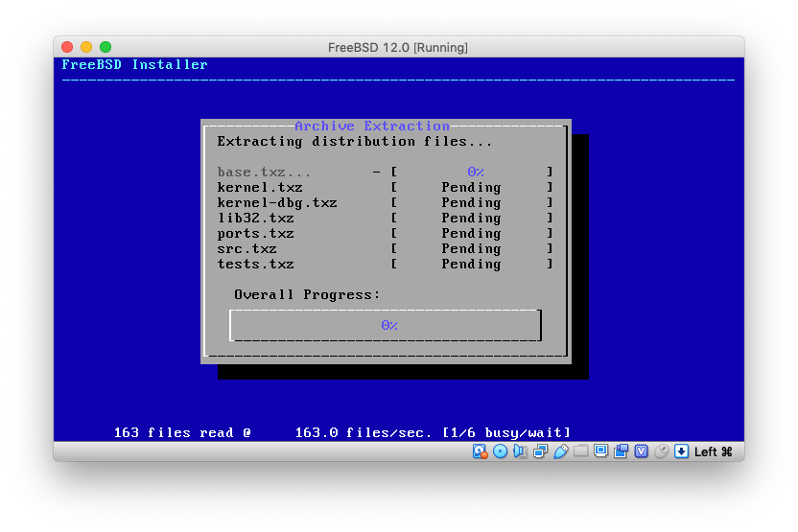Screen dimensions: 798x532
Task: Click the kernel.txz Pending status row
Action: coord(471,188)
